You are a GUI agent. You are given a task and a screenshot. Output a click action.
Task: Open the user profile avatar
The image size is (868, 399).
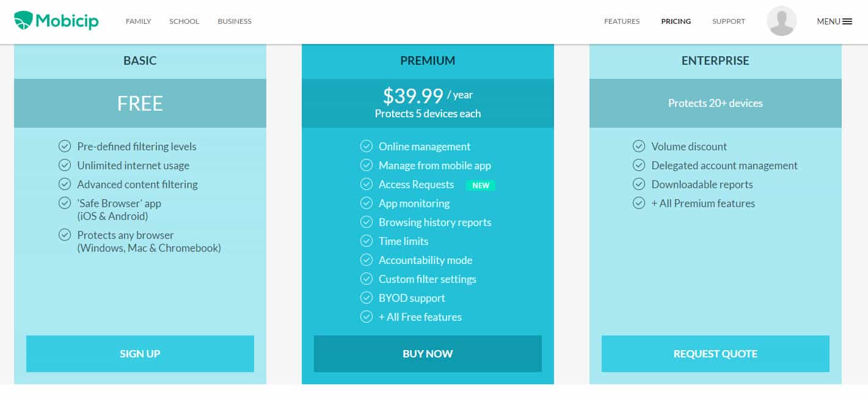pyautogui.click(x=781, y=21)
